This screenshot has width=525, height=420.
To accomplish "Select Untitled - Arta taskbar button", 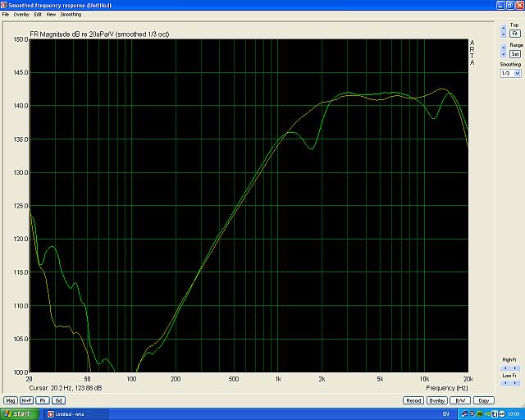I will (77, 414).
